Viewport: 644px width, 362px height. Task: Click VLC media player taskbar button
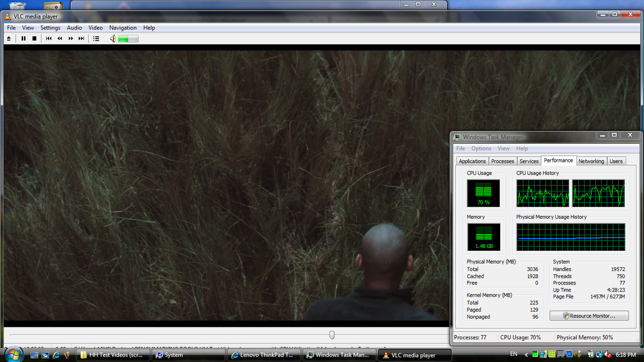pyautogui.click(x=414, y=355)
